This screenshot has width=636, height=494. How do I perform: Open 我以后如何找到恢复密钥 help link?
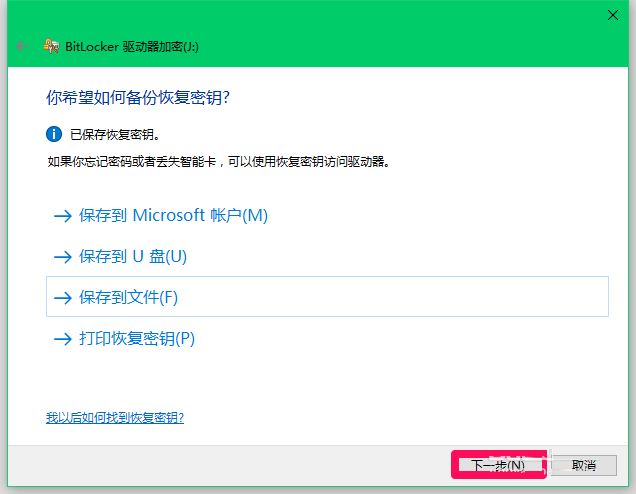tap(115, 417)
